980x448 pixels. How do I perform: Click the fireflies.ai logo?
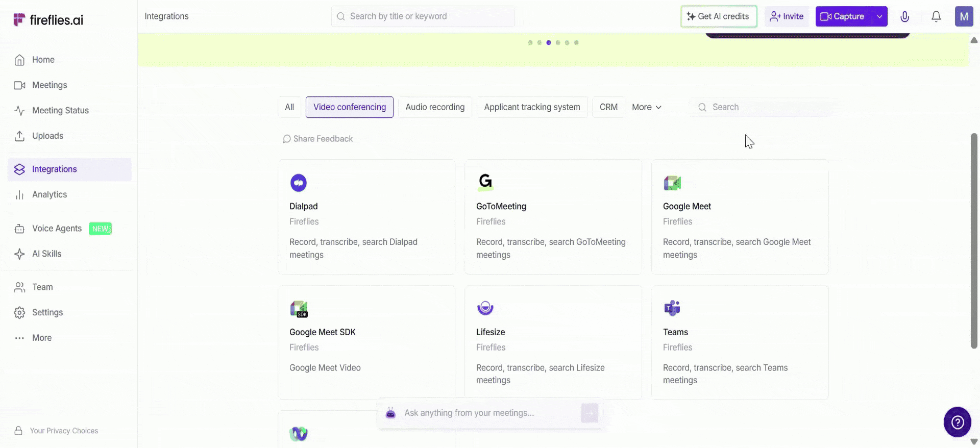coord(48,20)
